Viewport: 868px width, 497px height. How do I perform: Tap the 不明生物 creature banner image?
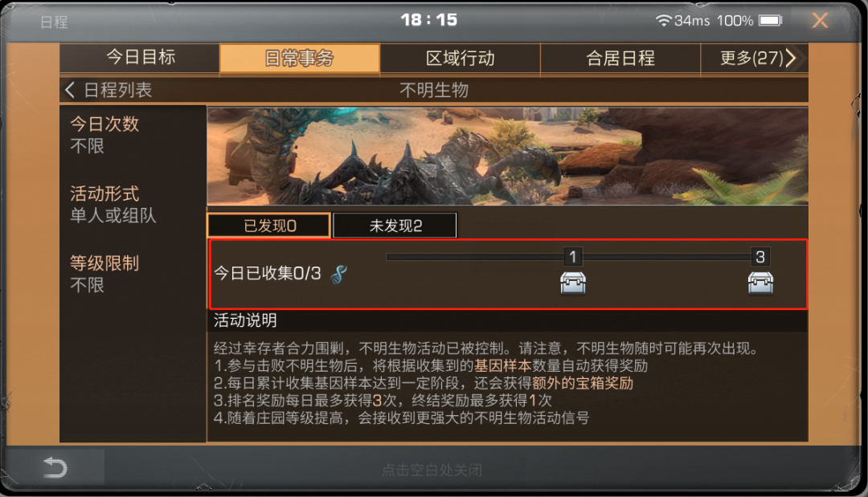[x=508, y=157]
